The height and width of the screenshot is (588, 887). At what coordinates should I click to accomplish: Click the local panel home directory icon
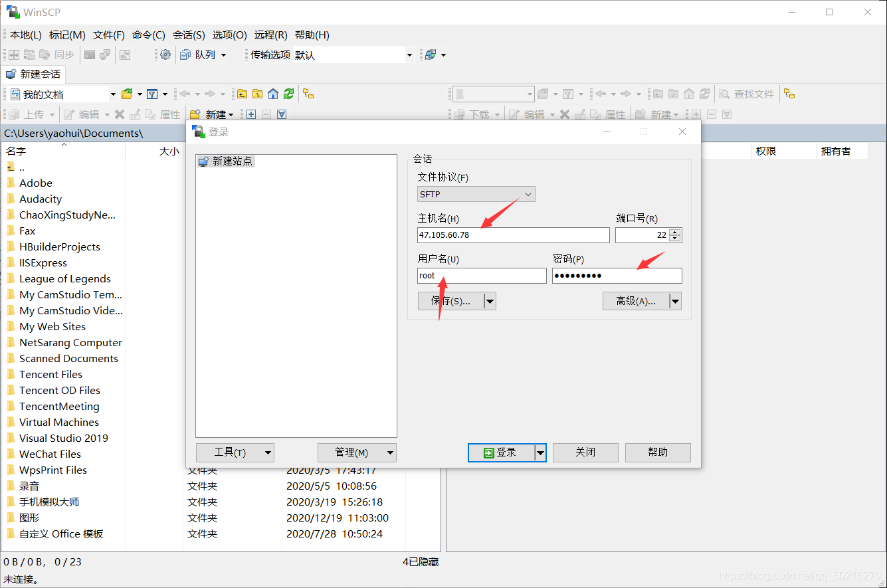(273, 94)
